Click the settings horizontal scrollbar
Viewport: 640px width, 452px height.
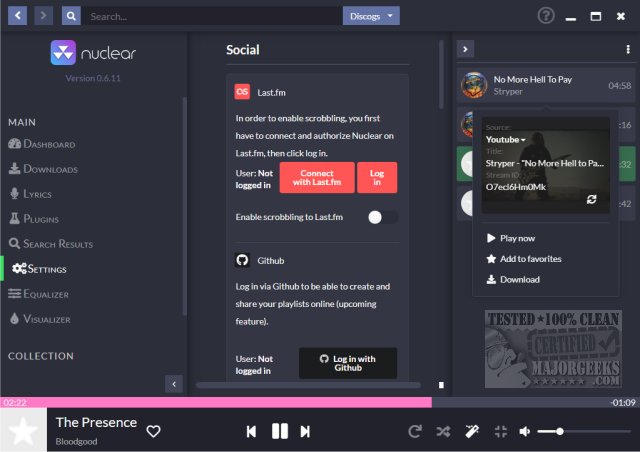point(308,385)
